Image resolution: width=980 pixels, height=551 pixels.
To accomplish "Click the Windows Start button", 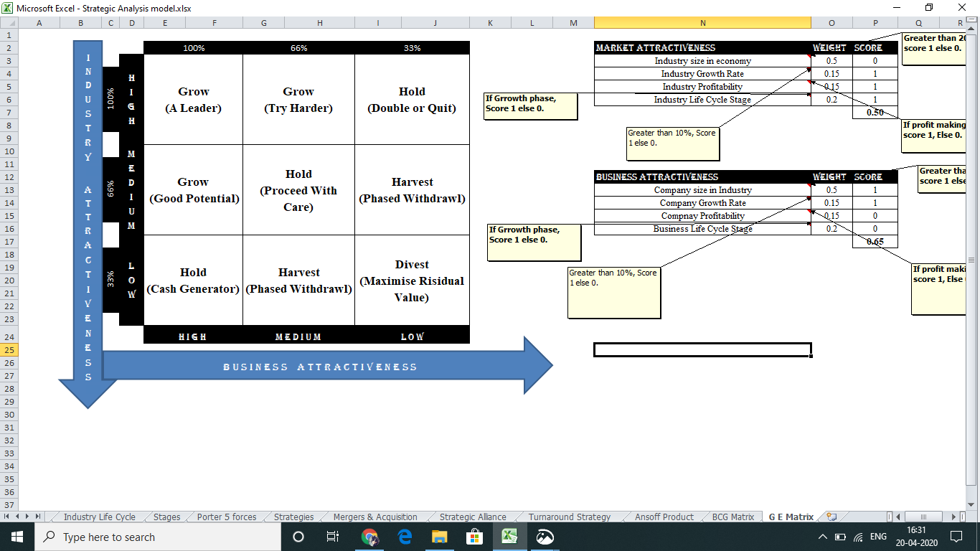I will 15,536.
